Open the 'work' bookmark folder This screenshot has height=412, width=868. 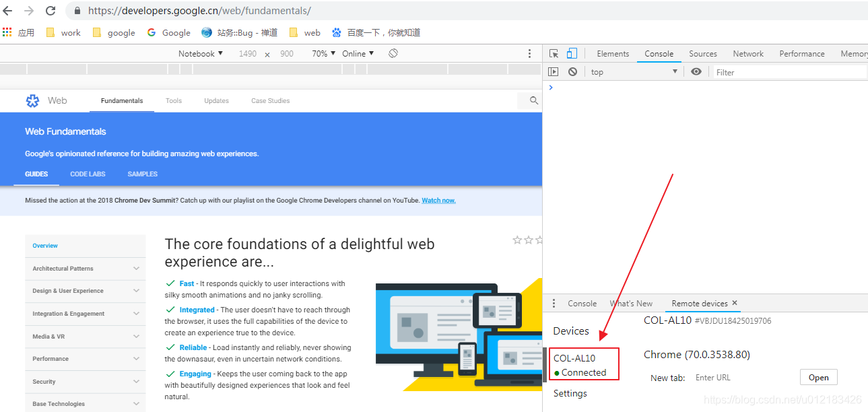pos(63,32)
